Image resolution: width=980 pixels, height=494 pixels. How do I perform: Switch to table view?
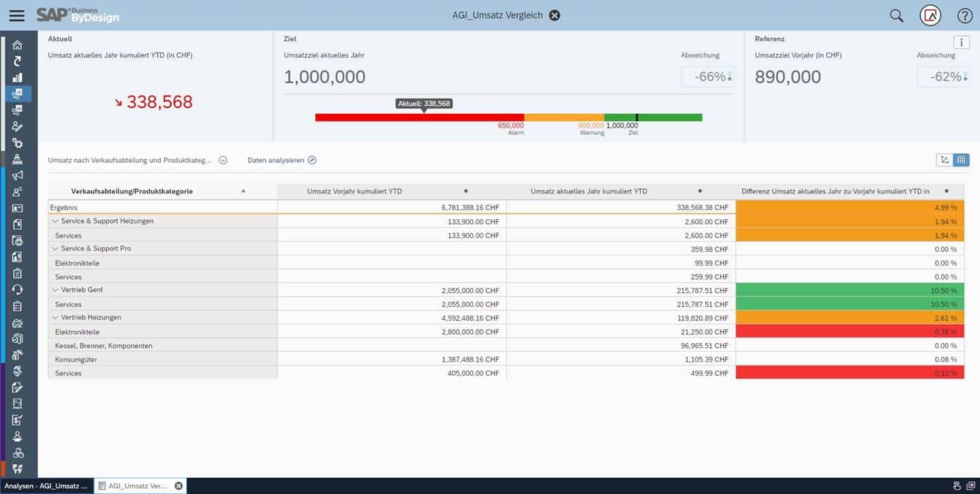[x=961, y=160]
